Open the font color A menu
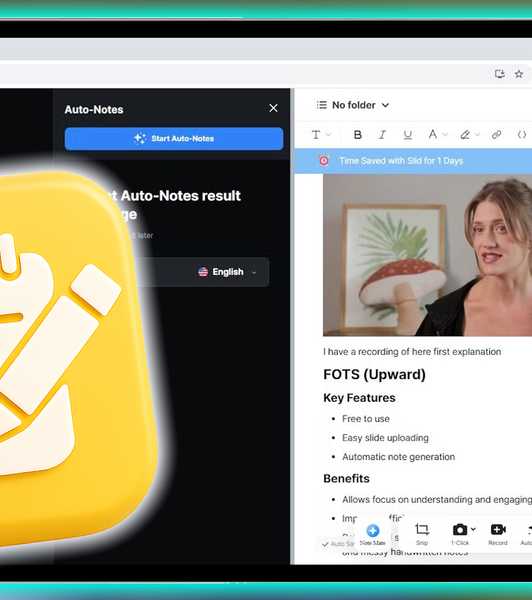 point(437,134)
